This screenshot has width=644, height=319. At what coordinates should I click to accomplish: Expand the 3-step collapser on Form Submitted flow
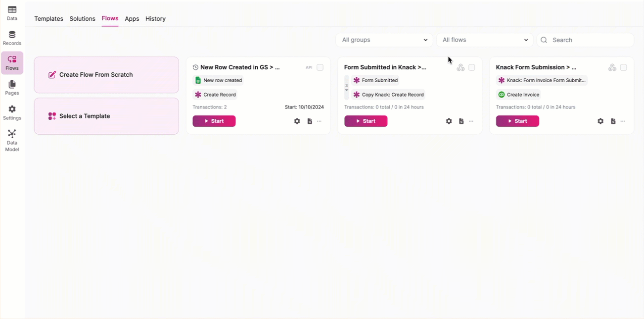[346, 88]
